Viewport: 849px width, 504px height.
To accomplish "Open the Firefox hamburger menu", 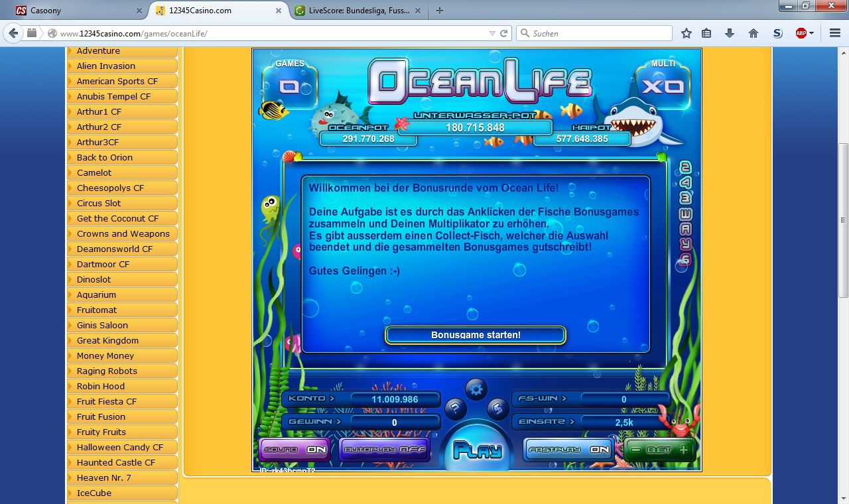I will point(835,33).
